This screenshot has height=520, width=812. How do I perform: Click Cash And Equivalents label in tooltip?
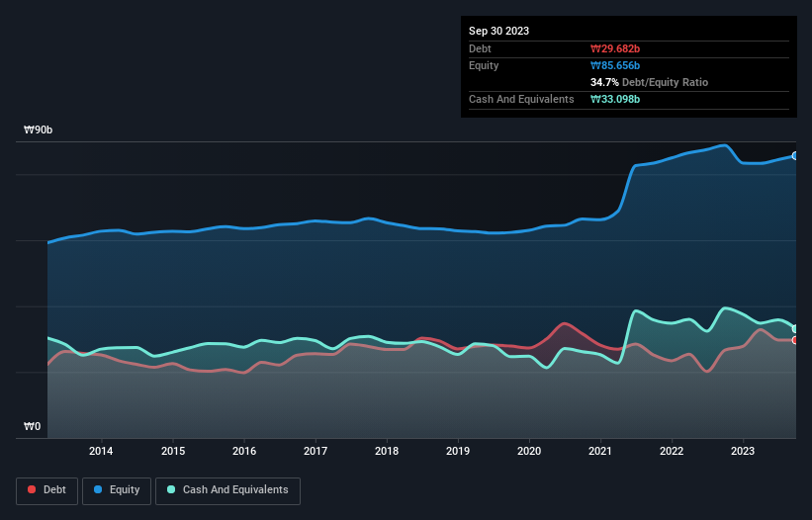click(x=521, y=99)
